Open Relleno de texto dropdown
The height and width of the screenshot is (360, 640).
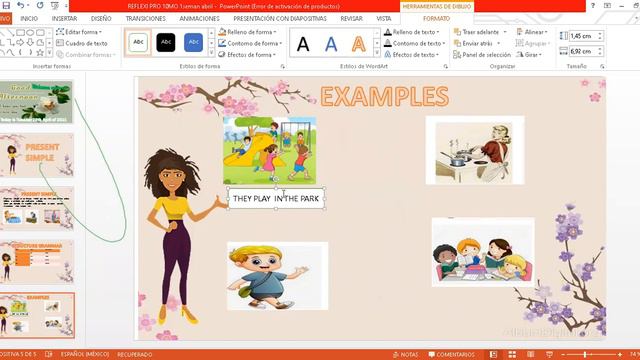412,32
